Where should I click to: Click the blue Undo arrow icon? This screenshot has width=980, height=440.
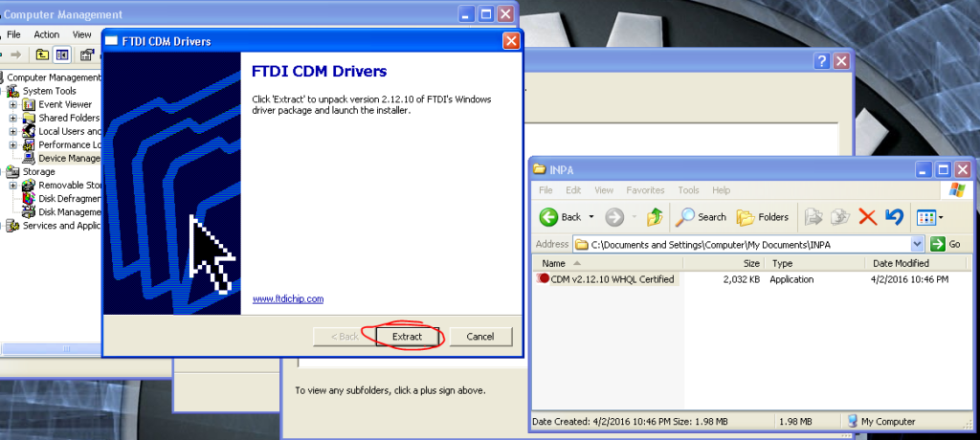click(x=895, y=217)
